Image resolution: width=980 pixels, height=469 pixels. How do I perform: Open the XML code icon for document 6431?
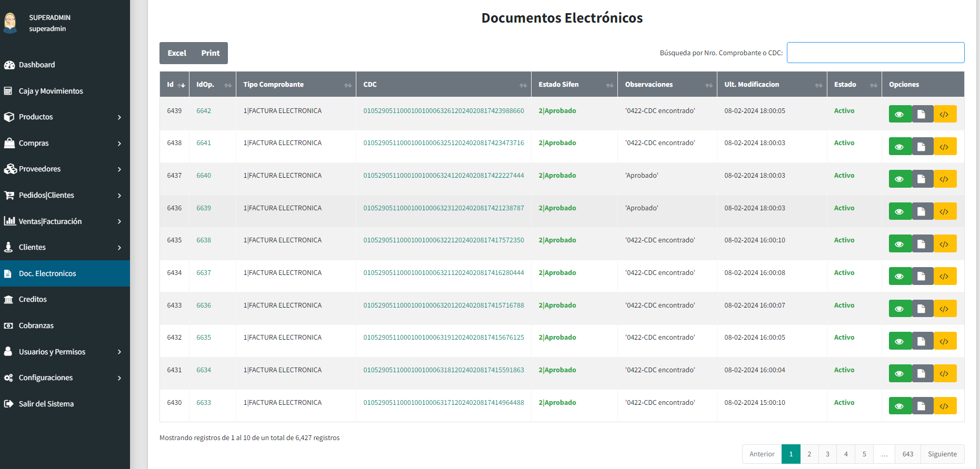pos(944,374)
